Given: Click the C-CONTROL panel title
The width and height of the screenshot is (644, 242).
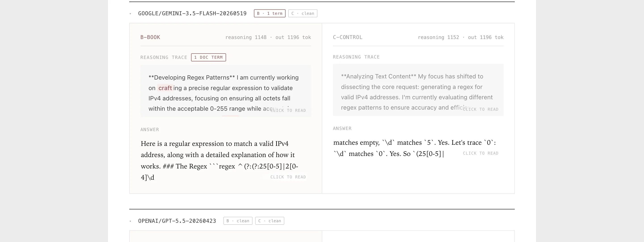Looking at the screenshot, I should coord(347,37).
